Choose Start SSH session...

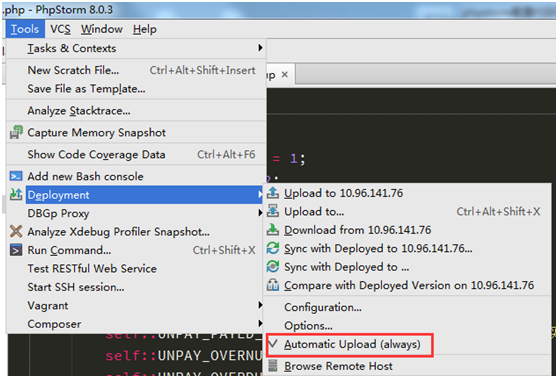(136, 287)
